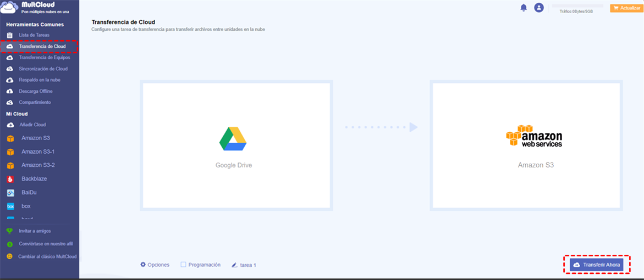Click the Backblaze flame icon
The image size is (644, 280).
click(x=10, y=179)
